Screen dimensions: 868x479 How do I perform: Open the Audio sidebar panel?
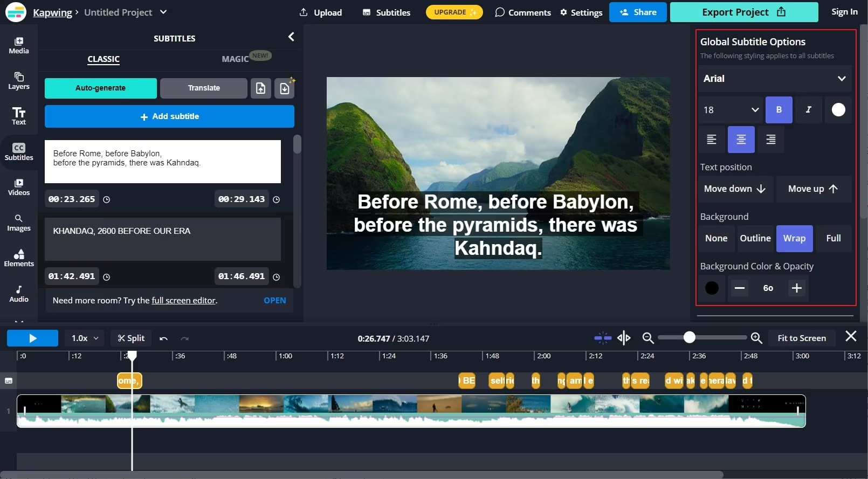(19, 294)
